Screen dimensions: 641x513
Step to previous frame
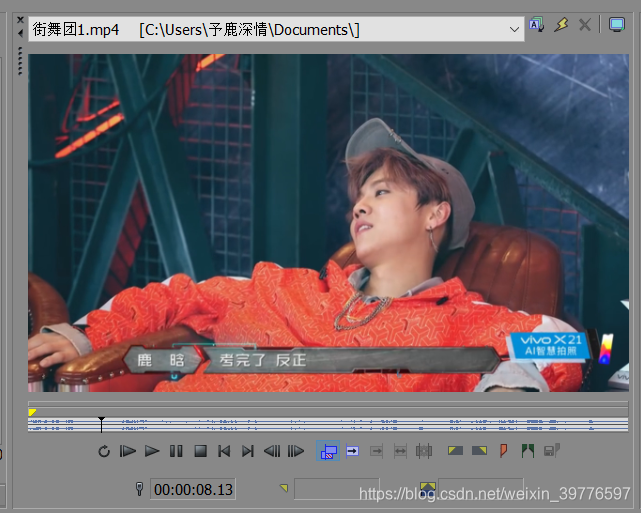coord(272,451)
